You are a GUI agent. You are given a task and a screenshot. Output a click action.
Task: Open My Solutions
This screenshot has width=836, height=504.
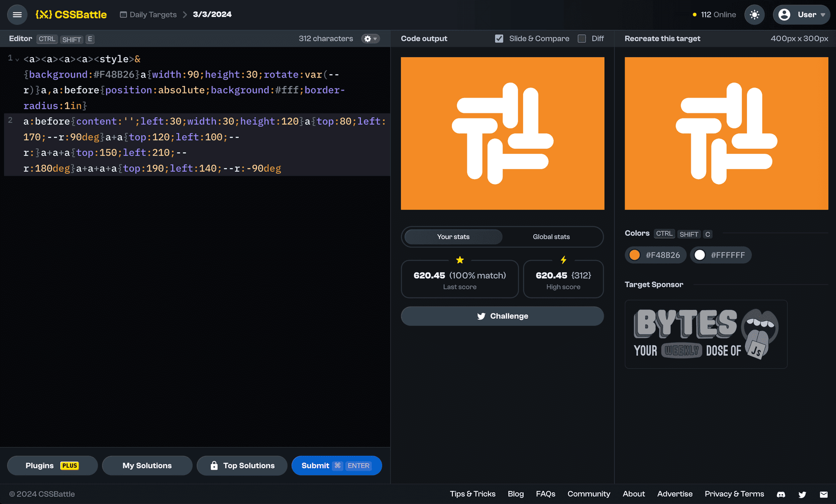point(147,466)
